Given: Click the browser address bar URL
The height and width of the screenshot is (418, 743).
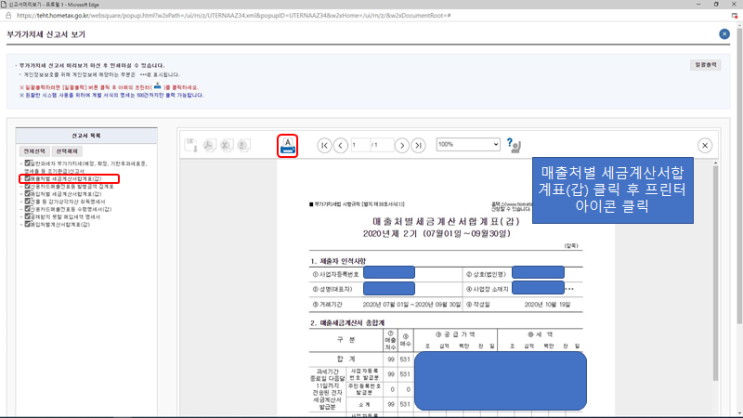Looking at the screenshot, I should pyautogui.click(x=233, y=16).
